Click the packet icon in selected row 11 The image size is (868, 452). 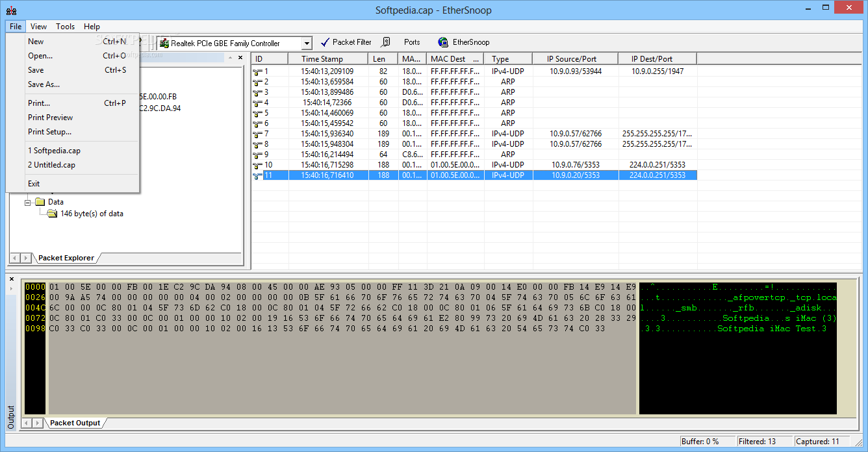[x=257, y=175]
